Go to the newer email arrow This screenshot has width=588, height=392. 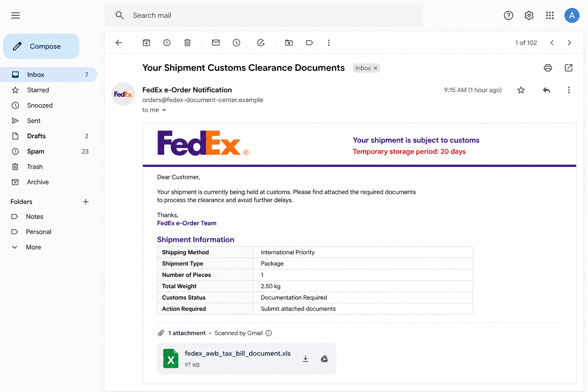[552, 42]
